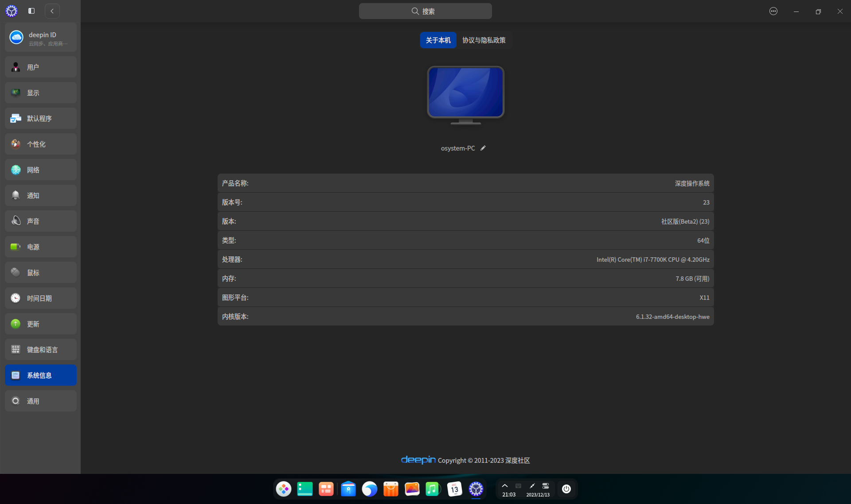Open the 通用 general settings
This screenshot has height=504, width=851.
[x=41, y=401]
